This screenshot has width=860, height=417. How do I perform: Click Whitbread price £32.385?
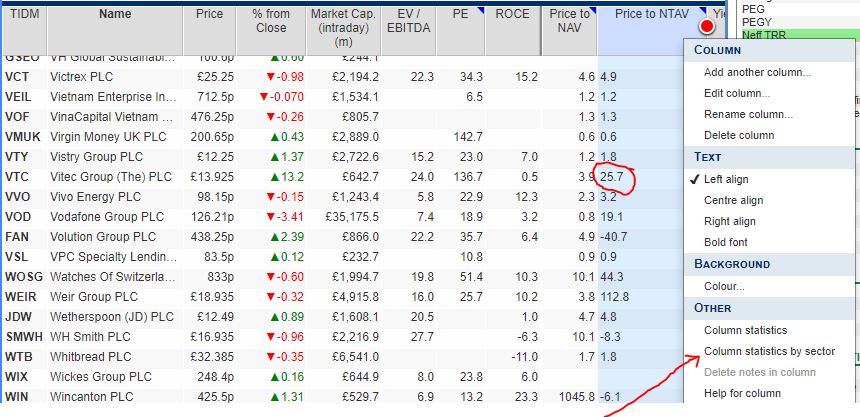[x=212, y=357]
